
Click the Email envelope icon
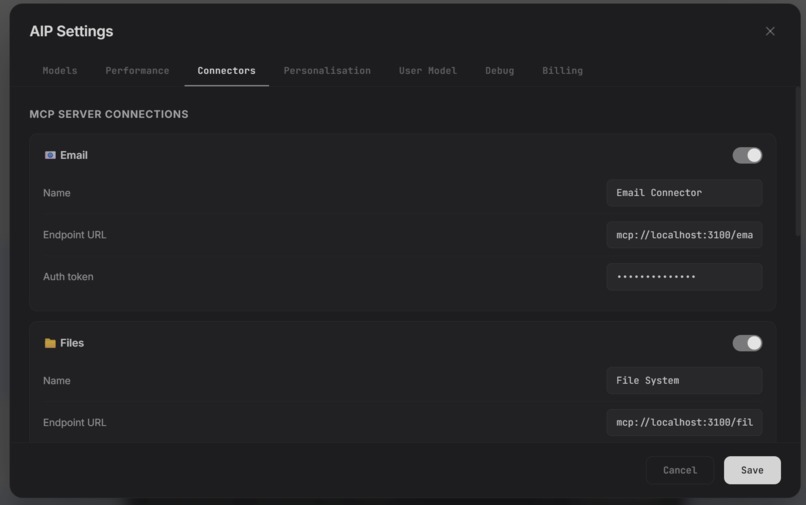click(50, 155)
